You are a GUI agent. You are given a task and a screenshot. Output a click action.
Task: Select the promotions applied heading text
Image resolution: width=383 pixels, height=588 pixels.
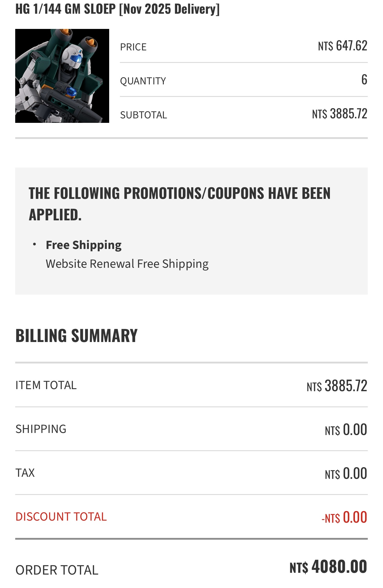coord(180,204)
